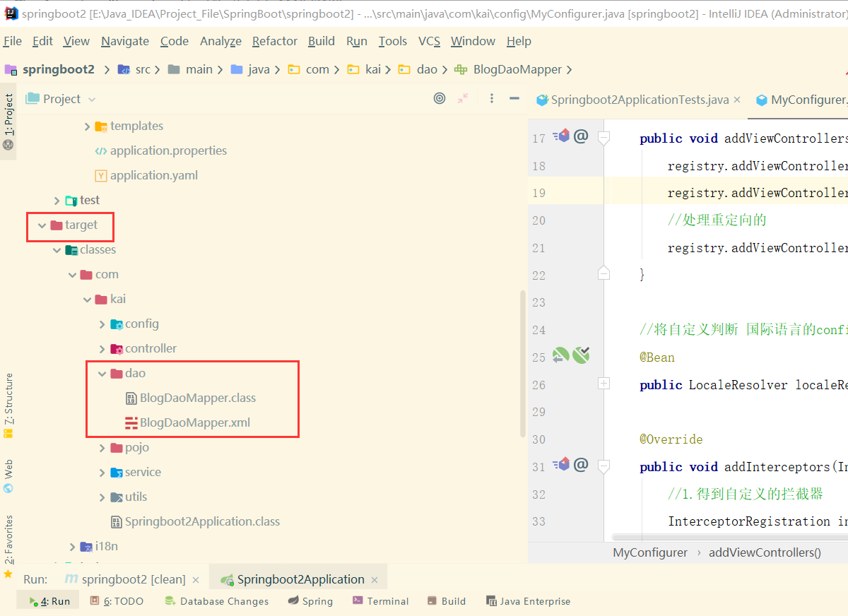The height and width of the screenshot is (616, 848).
Task: Collapse the dao folder
Action: (102, 374)
